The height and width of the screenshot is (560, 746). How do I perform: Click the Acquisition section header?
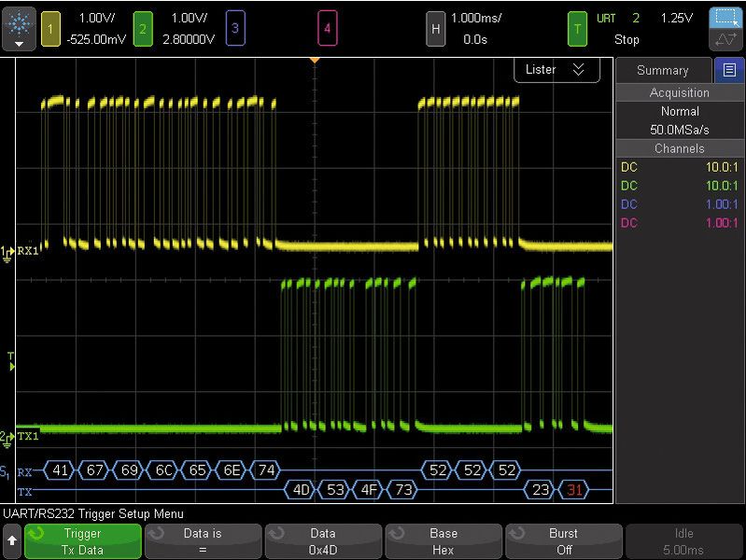[679, 92]
